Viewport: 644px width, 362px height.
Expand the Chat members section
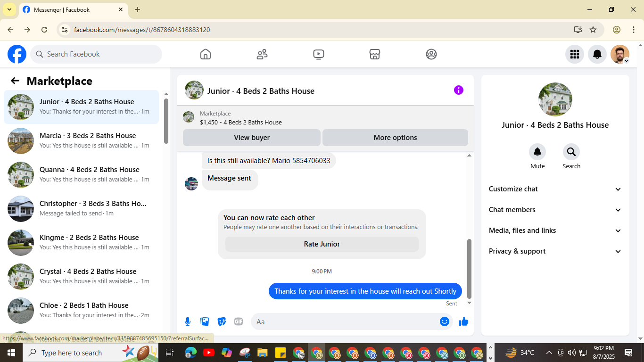pos(555,210)
